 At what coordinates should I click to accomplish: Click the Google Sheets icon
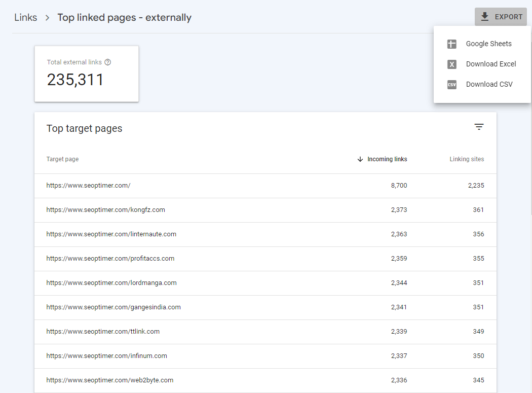point(452,44)
